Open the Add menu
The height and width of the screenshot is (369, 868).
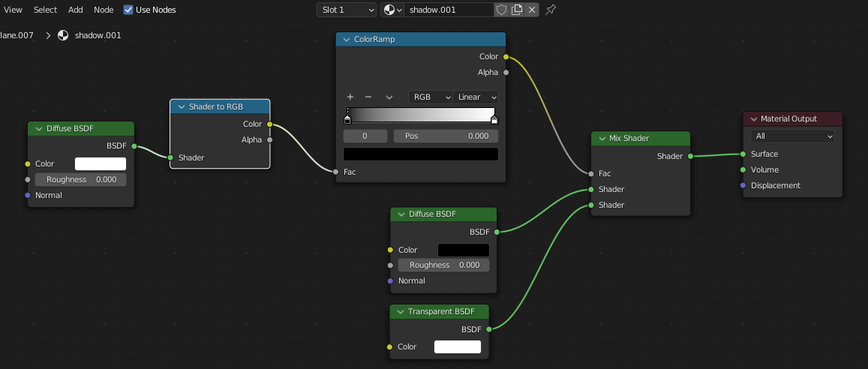coord(76,10)
